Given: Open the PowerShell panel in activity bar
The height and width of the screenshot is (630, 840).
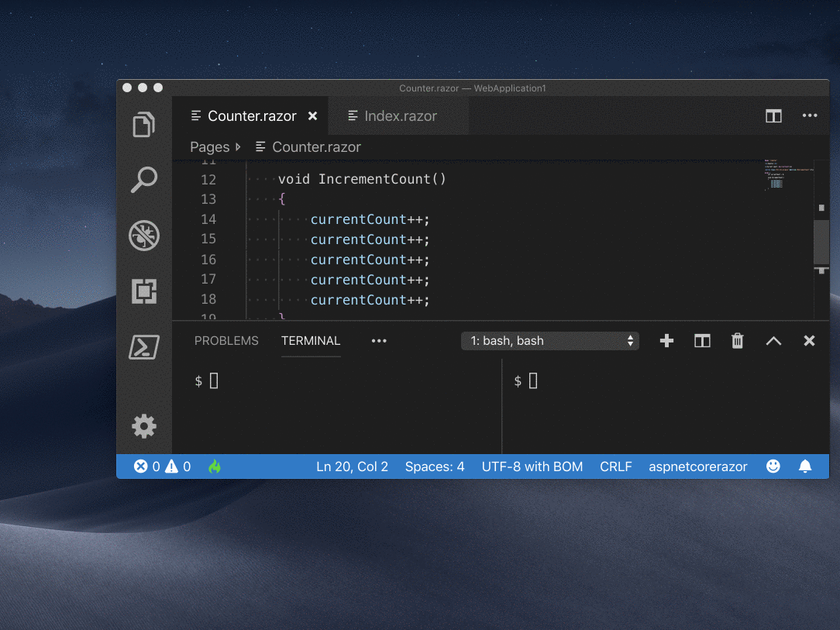Looking at the screenshot, I should pos(143,347).
